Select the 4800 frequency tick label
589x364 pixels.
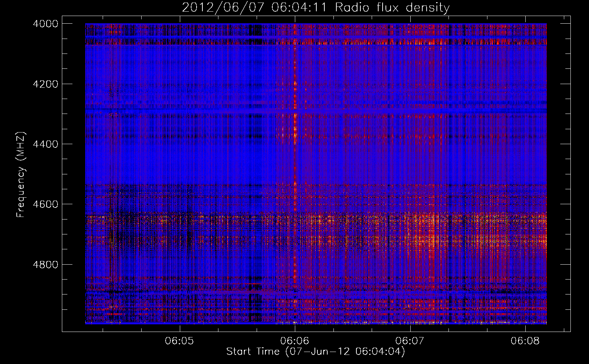point(46,264)
